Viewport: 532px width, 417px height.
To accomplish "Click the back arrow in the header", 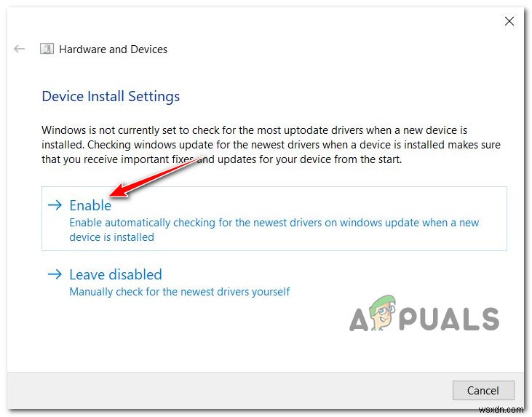I will [19, 49].
